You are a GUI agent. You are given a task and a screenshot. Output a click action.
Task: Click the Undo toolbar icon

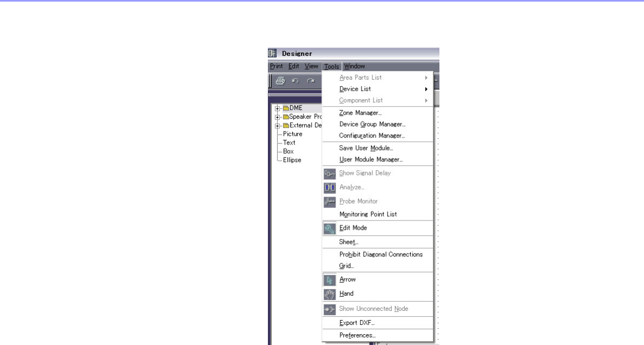pos(295,81)
